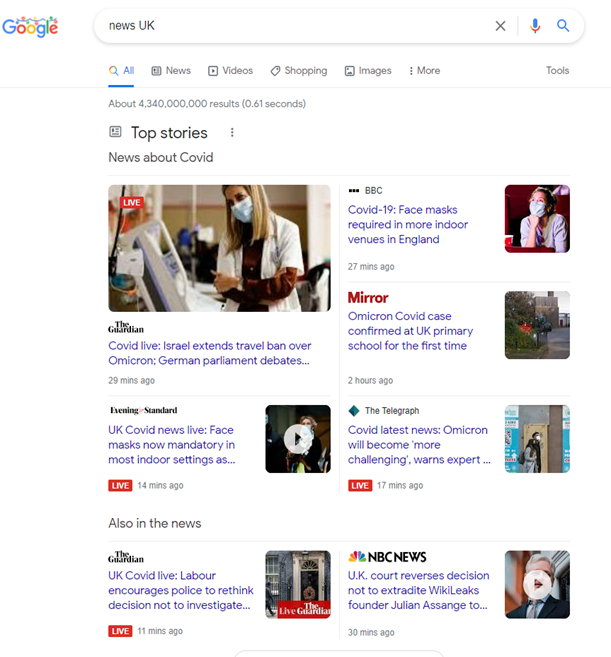Click the '30 mins ago' timestamp
The height and width of the screenshot is (657, 611).
[371, 632]
